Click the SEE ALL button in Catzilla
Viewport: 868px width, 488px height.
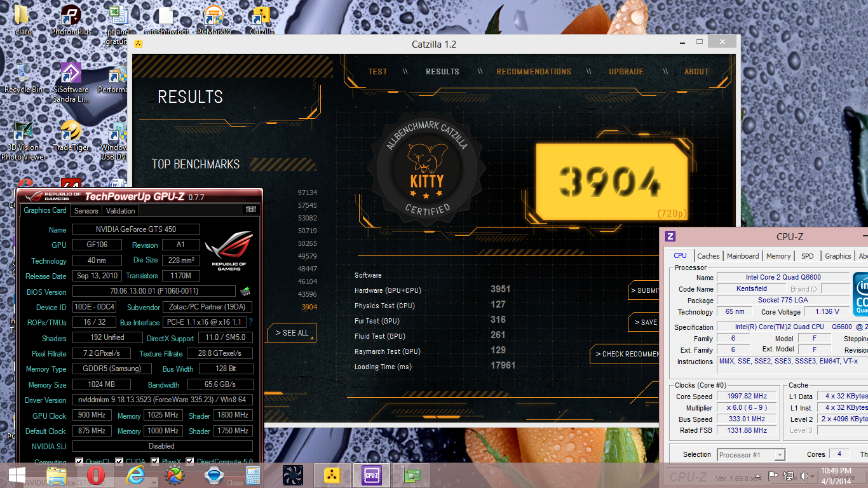click(292, 333)
